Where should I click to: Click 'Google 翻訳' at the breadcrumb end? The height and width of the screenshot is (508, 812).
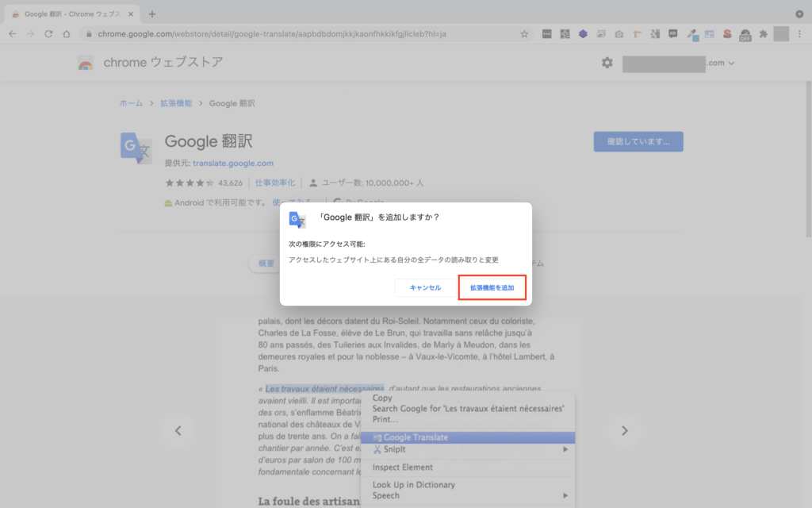pos(232,103)
